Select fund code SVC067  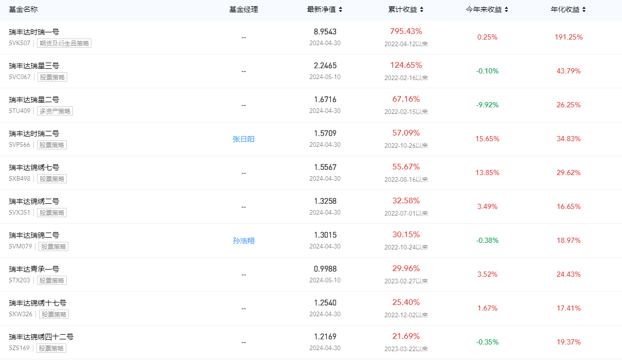20,77
